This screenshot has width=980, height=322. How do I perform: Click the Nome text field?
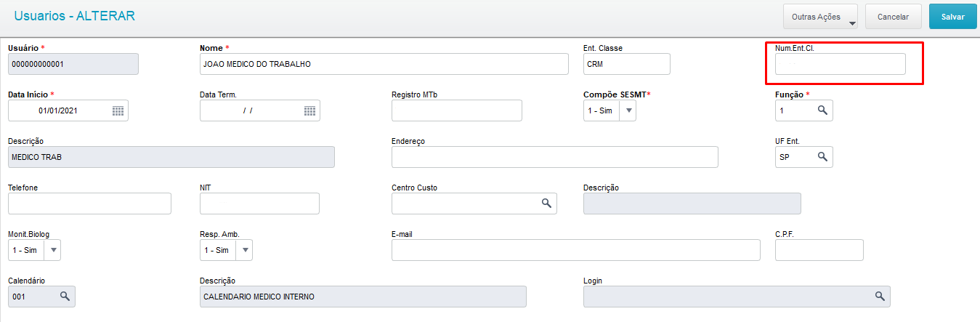[x=384, y=64]
